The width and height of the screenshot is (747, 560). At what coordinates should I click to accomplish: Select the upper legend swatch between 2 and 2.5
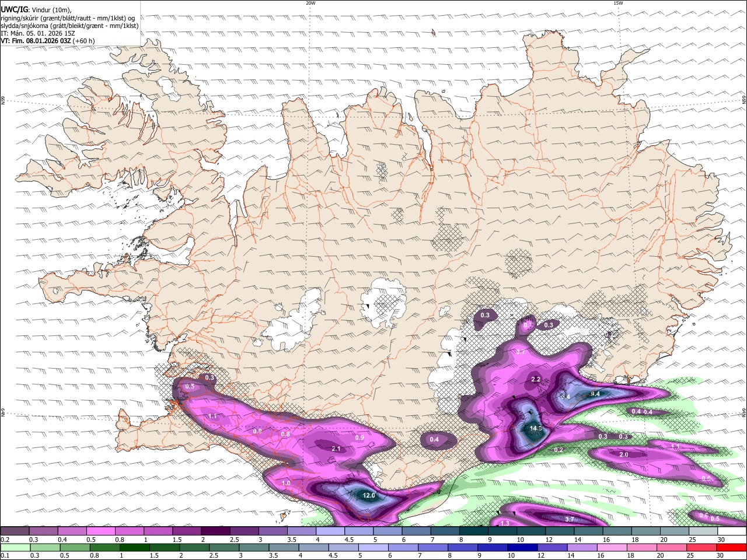[x=215, y=531]
